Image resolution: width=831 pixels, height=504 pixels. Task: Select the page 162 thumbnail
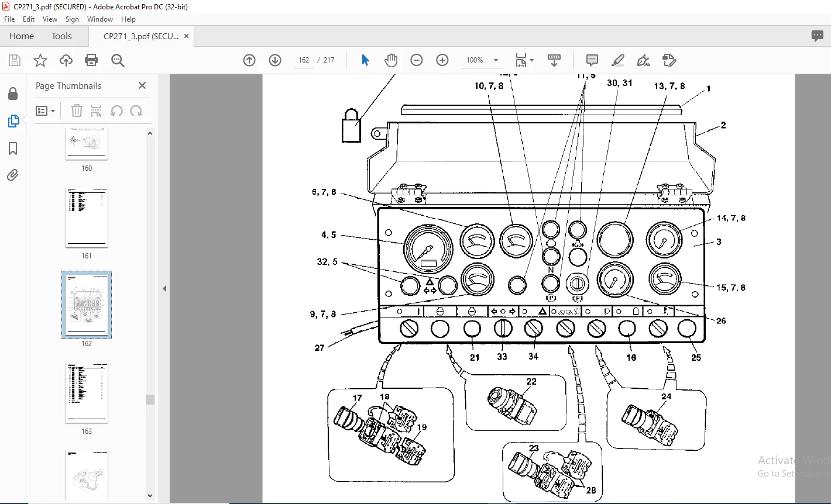pyautogui.click(x=87, y=305)
